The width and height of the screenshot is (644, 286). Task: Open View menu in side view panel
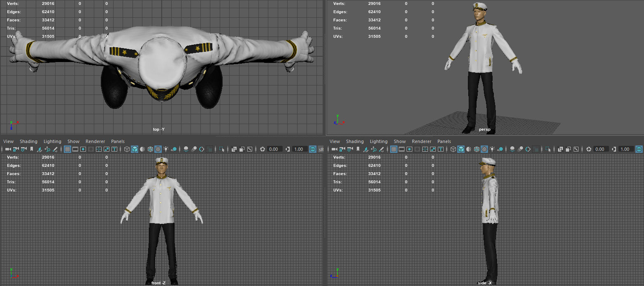pyautogui.click(x=335, y=141)
